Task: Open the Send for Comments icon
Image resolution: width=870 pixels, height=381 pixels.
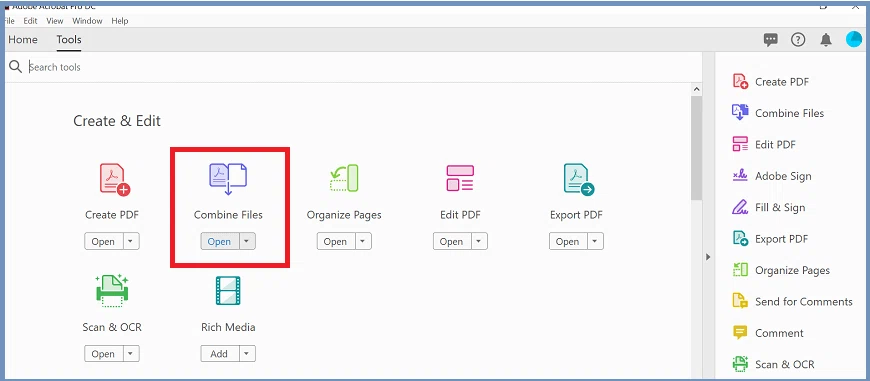Action: click(x=740, y=301)
